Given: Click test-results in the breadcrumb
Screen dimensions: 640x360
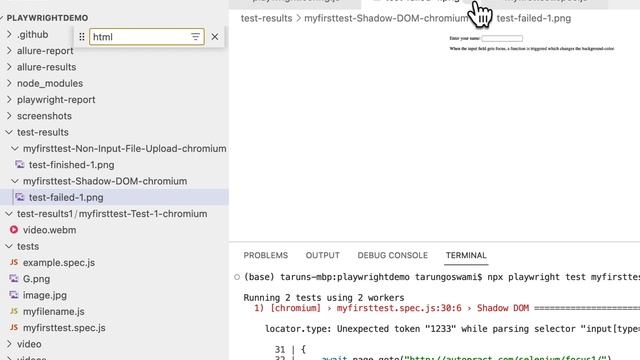Looking at the screenshot, I should coord(266,18).
